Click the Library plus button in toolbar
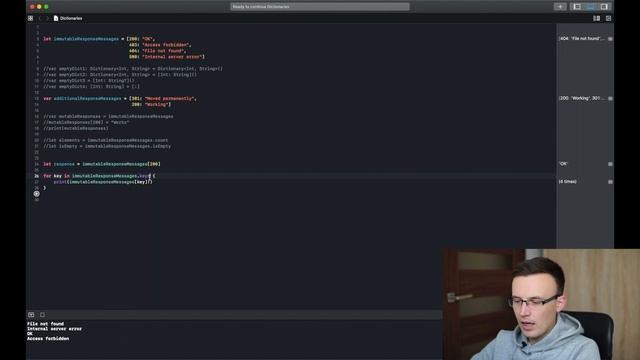The height and width of the screenshot is (360, 640). tap(560, 7)
